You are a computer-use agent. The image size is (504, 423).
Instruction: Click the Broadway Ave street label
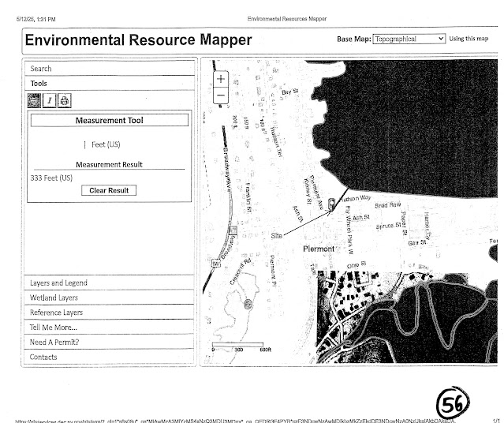(226, 170)
